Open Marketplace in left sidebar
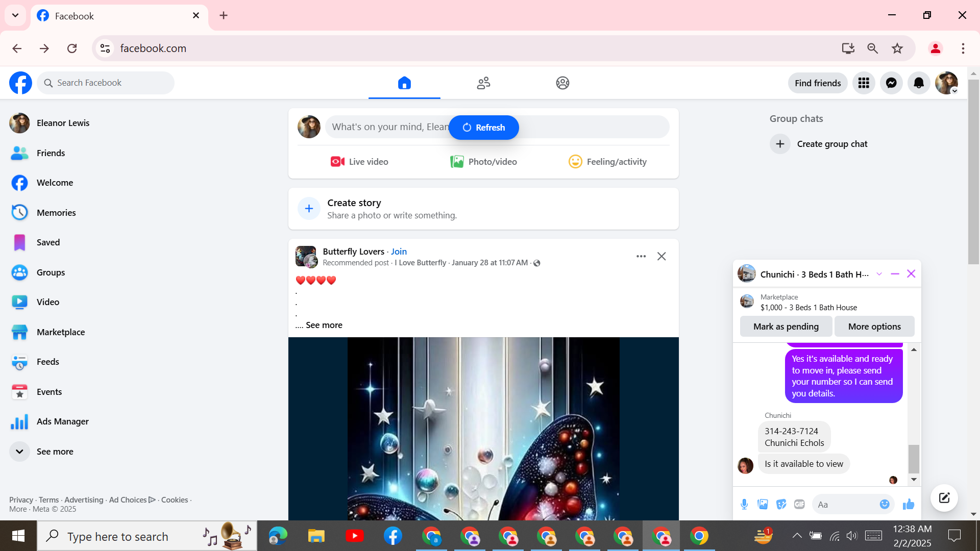Image resolution: width=980 pixels, height=551 pixels. 60,332
